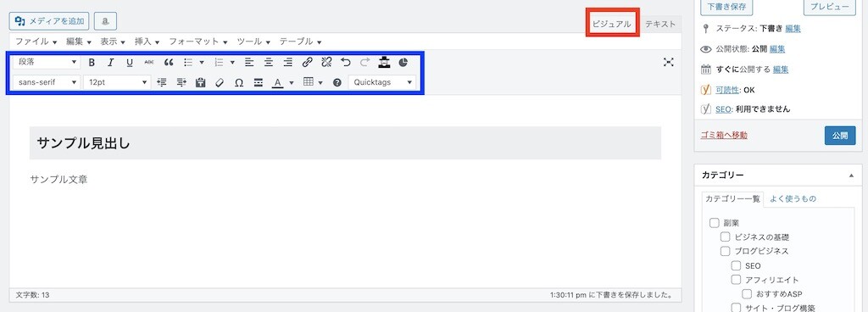The width and height of the screenshot is (868, 312).
Task: Insert horizontal line
Action: click(x=258, y=82)
